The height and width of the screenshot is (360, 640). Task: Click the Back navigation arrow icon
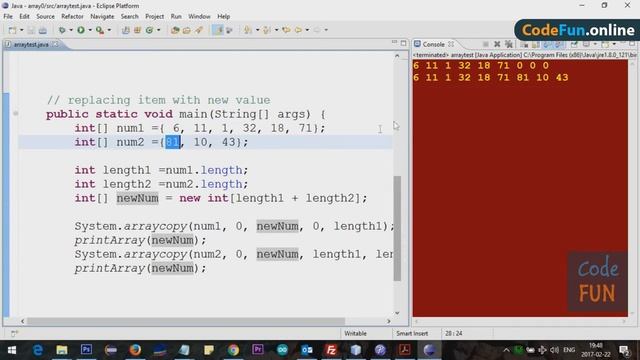click(x=298, y=30)
